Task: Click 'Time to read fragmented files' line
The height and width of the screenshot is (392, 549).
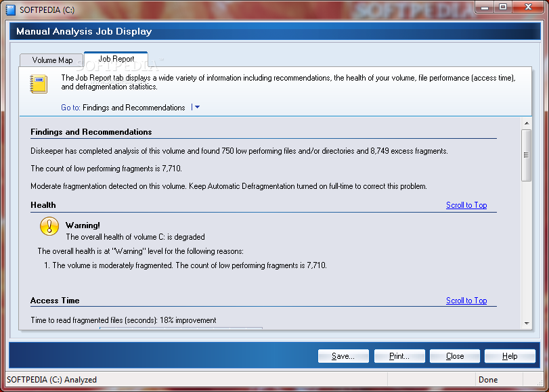Action: click(123, 320)
